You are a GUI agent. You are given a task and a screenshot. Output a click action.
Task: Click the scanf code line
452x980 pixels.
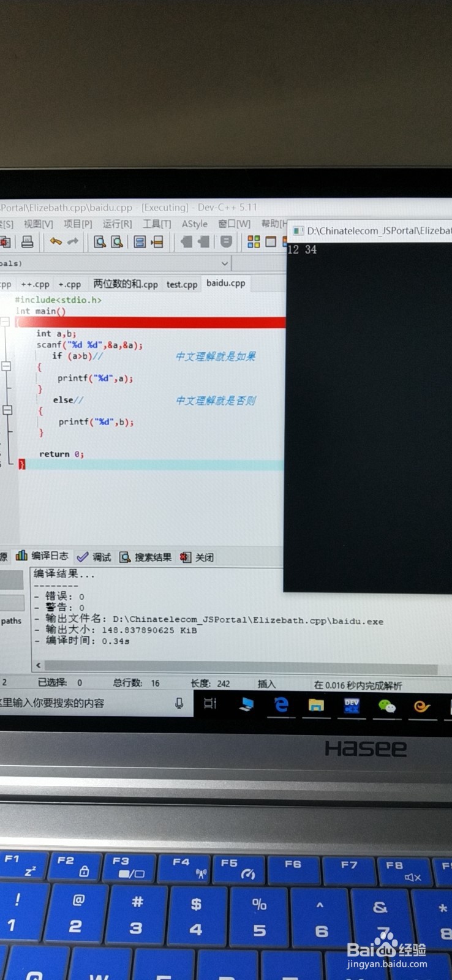click(89, 345)
